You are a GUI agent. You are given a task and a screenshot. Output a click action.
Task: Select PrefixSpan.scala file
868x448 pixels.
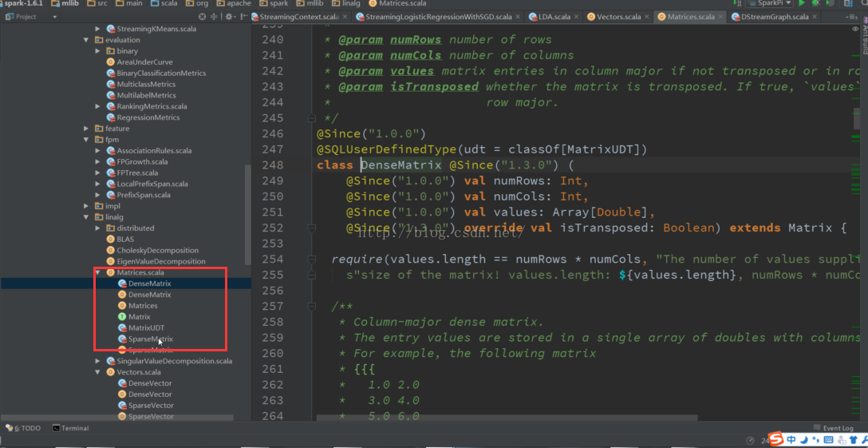pos(144,195)
